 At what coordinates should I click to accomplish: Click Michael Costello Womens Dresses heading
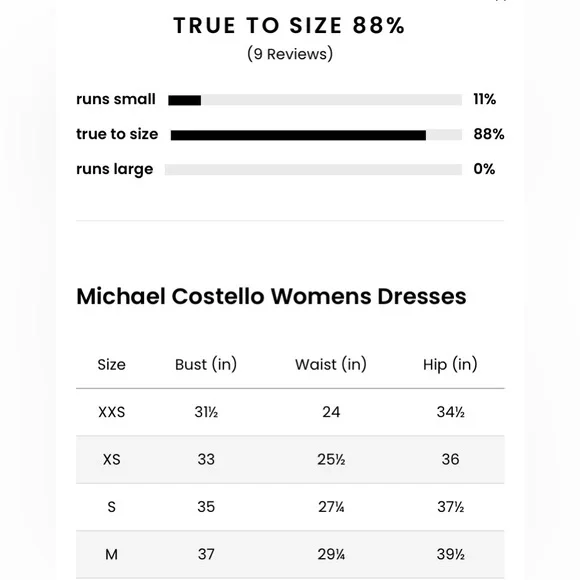[x=271, y=296]
